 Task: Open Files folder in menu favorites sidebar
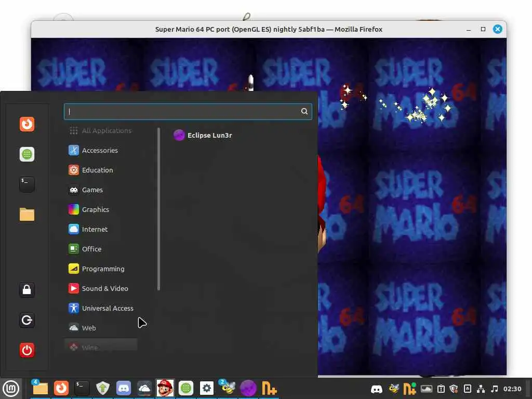point(27,215)
